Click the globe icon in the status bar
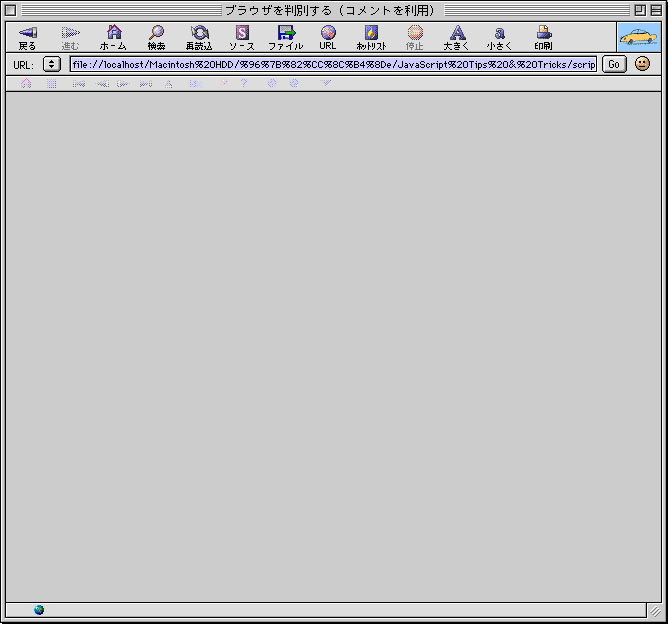The height and width of the screenshot is (624, 668). 39,610
